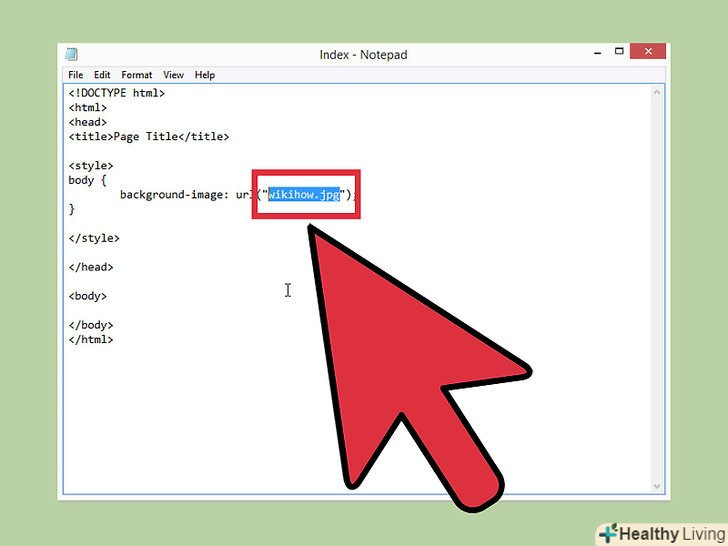
Task: Click the </style> closing tag line
Action: tap(94, 238)
